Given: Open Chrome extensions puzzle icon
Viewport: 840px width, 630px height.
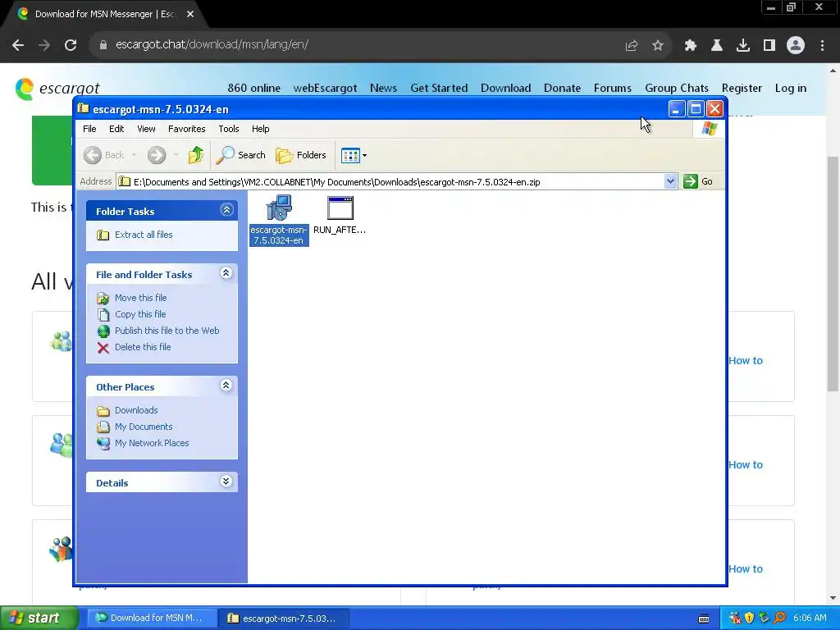Looking at the screenshot, I should [x=691, y=46].
